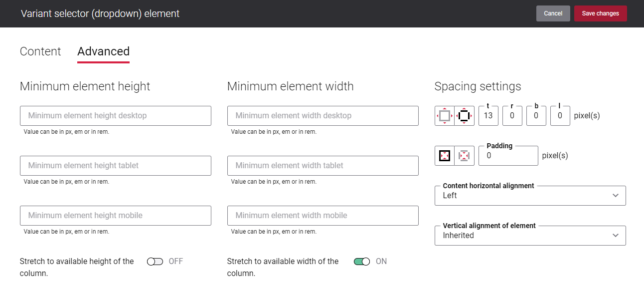The height and width of the screenshot is (289, 644).
Task: Open the Vertical alignment of element dropdown
Action: pos(530,235)
